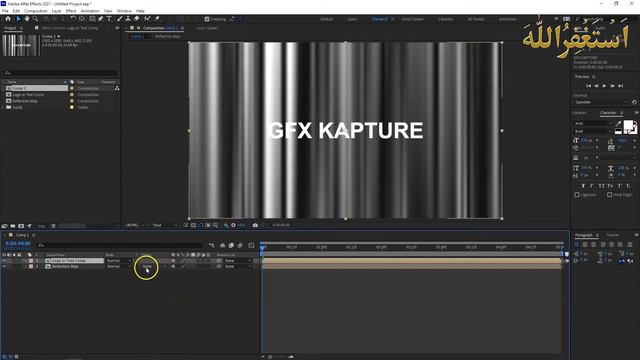640x360 pixels.
Task: Select the Puppet Pin tool
Action: (x=157, y=19)
